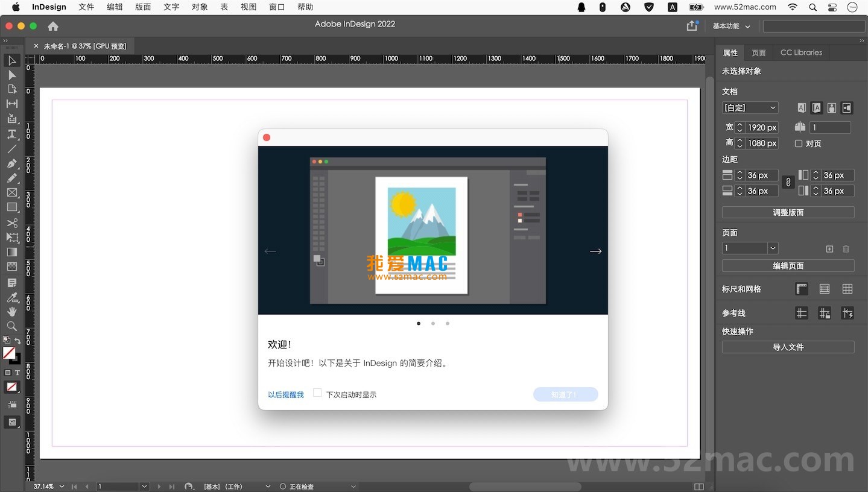This screenshot has width=868, height=492.
Task: Select the Note tool
Action: tap(12, 283)
